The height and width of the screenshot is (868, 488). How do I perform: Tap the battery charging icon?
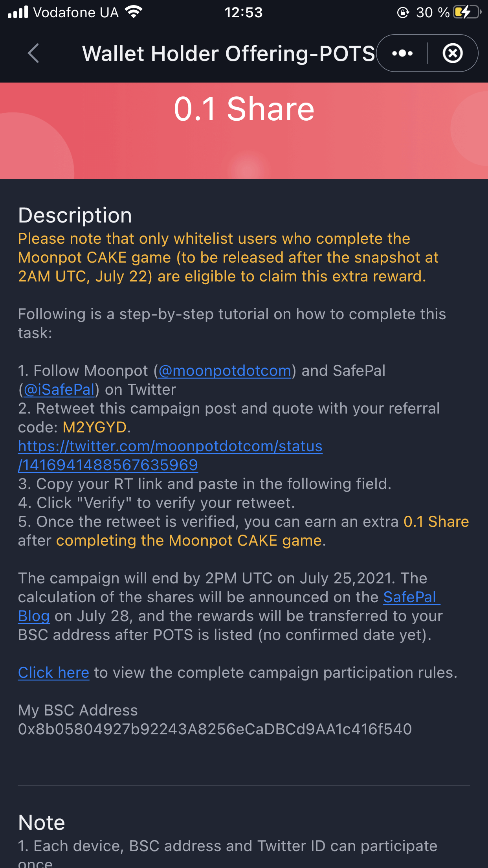coord(467,12)
